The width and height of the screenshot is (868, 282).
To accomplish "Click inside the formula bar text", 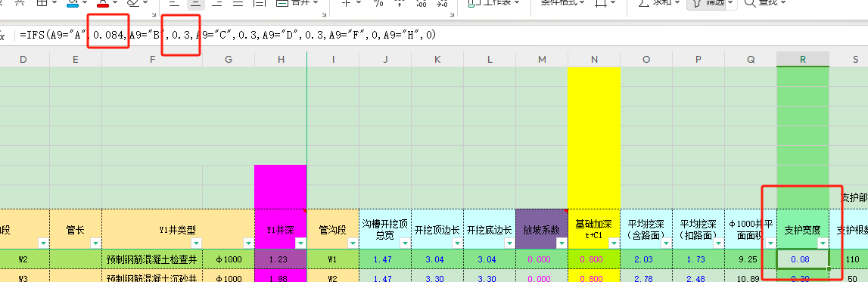I will pos(228,35).
